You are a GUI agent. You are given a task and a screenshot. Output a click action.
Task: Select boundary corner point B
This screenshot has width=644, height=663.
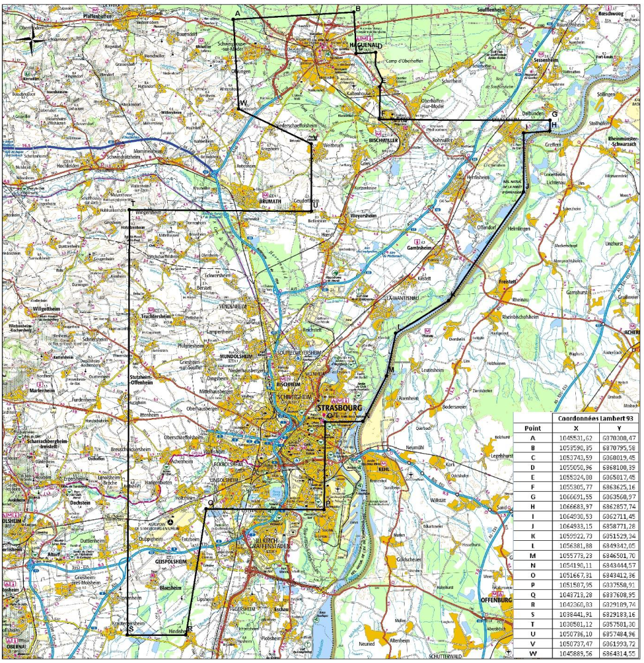click(355, 12)
